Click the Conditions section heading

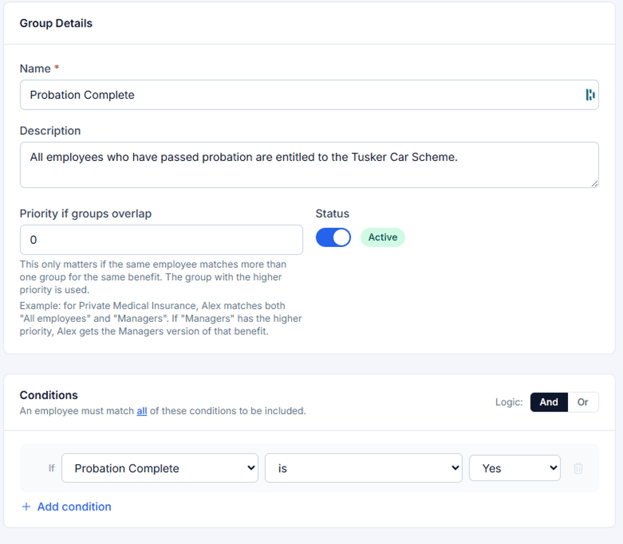[x=48, y=395]
